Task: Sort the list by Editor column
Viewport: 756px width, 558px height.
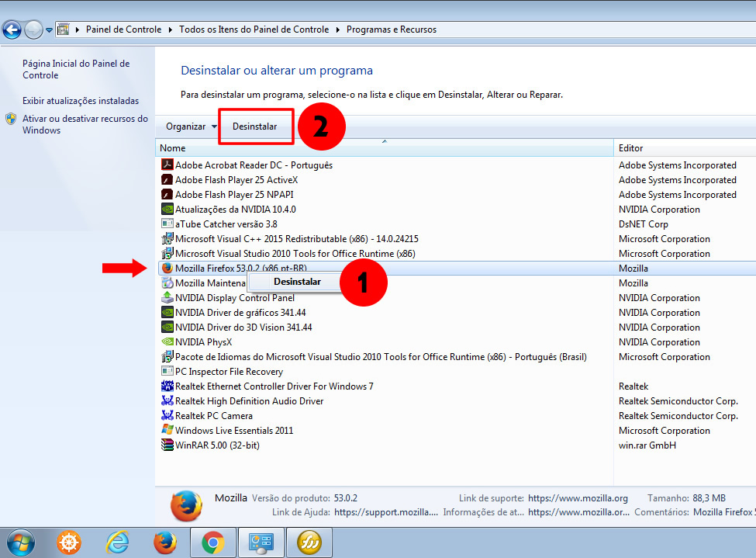Action: [x=685, y=148]
